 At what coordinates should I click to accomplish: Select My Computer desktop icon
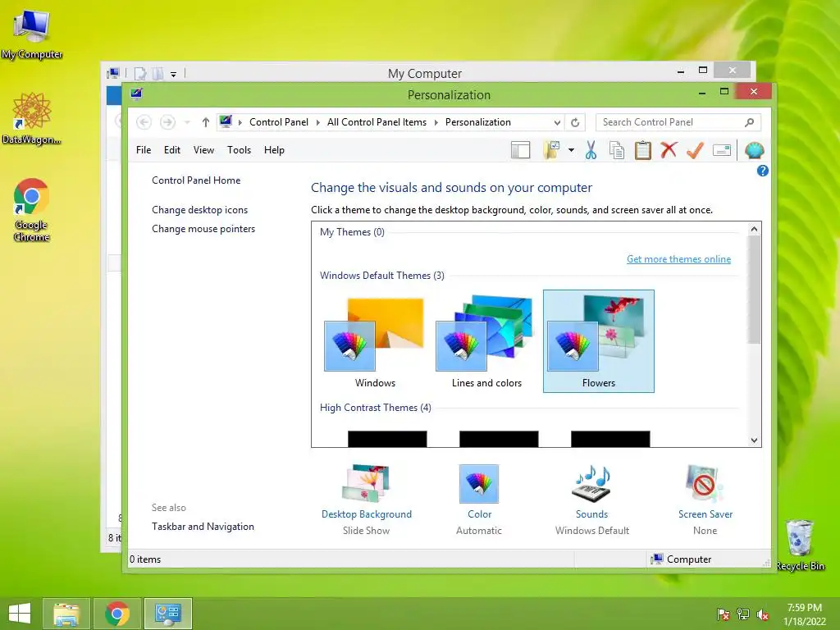coord(32,33)
